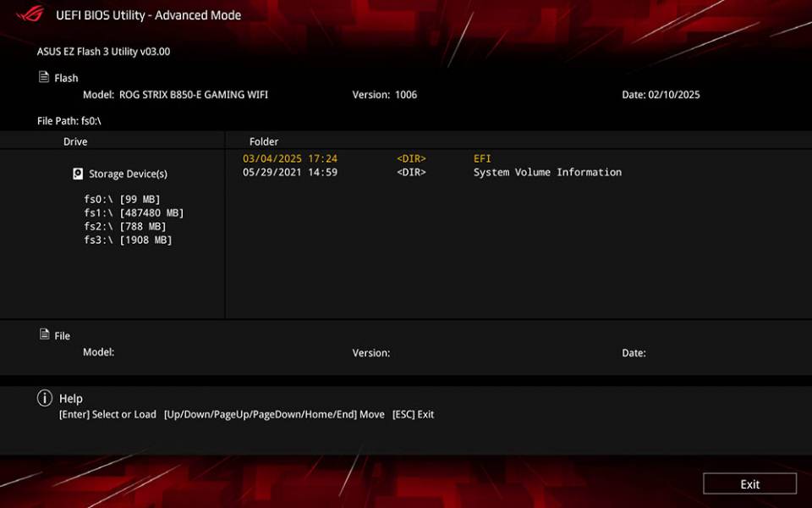This screenshot has height=508, width=812.
Task: Select drive fs3:\ [1908 MB]
Action: coord(128,240)
